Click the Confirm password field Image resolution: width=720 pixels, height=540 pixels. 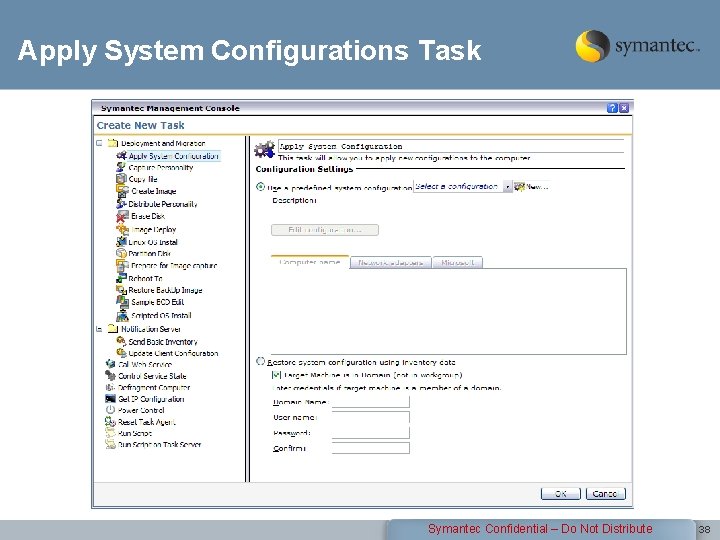click(x=370, y=448)
